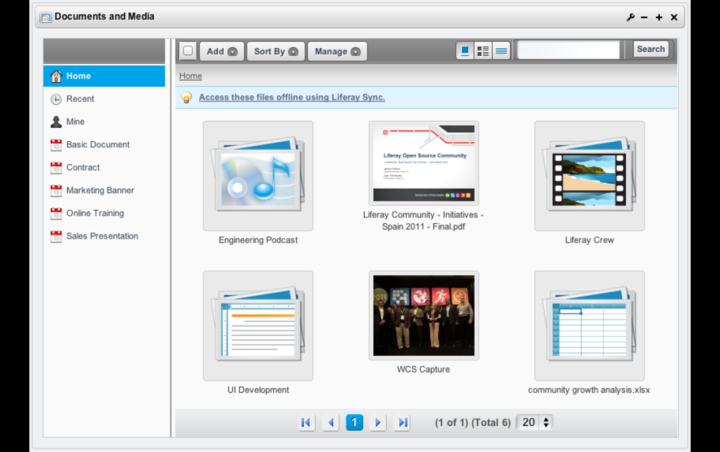This screenshot has width=720, height=452.
Task: Go to next page arrow
Action: 378,422
